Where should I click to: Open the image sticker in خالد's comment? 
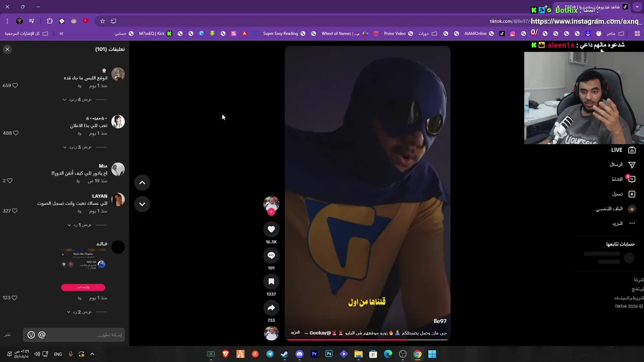coord(84,270)
